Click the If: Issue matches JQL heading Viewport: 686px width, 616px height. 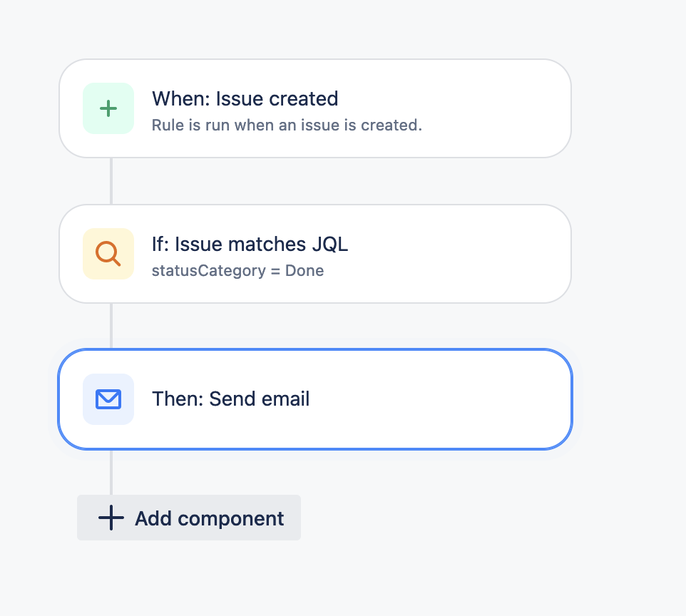click(x=250, y=244)
